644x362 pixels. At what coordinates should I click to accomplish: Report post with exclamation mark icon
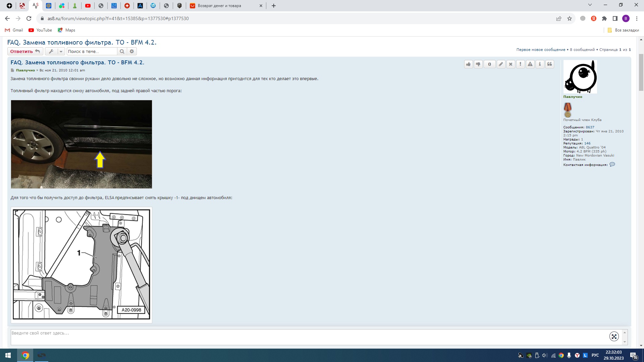(520, 64)
